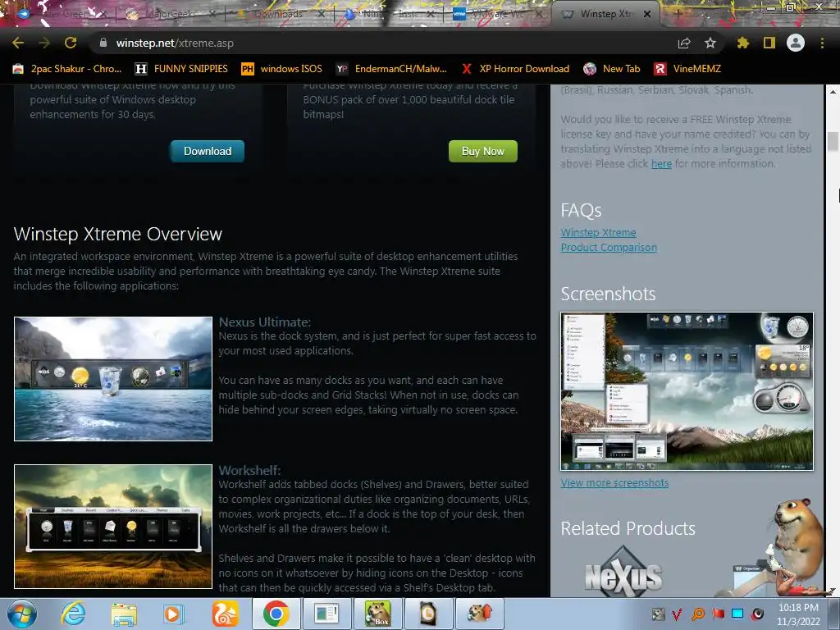
Task: Bookmark this page with the star icon
Action: pos(710,43)
